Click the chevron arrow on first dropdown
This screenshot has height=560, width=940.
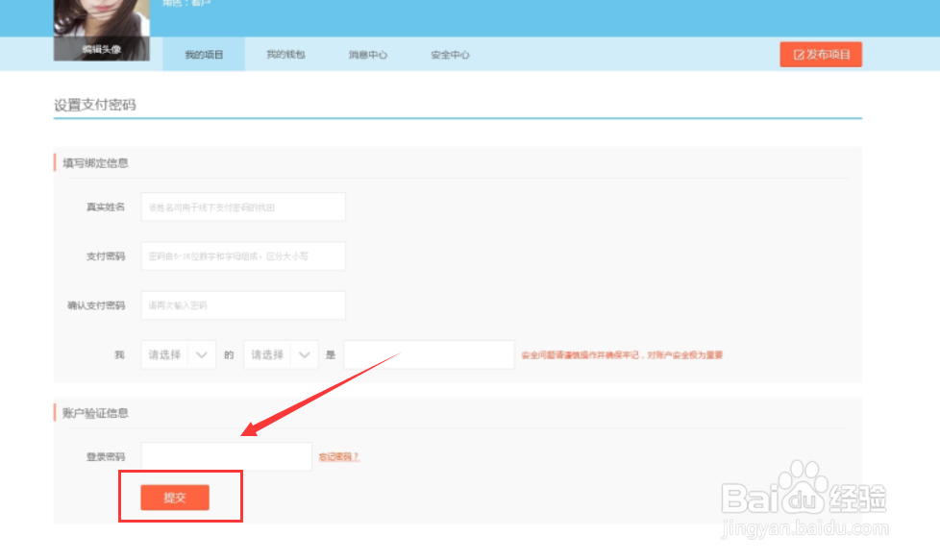(203, 353)
